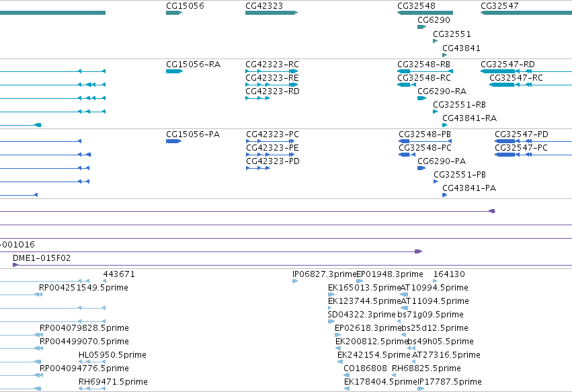Select transcript CG32547-RD

pos(507,65)
